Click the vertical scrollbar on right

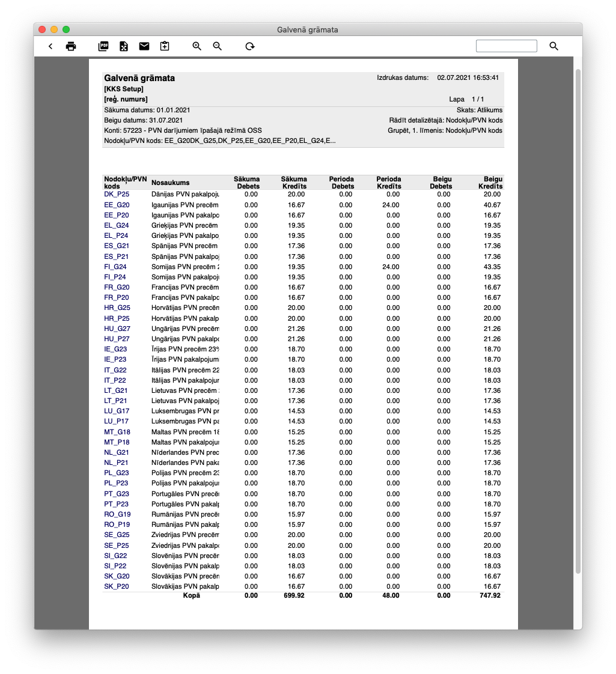click(578, 318)
